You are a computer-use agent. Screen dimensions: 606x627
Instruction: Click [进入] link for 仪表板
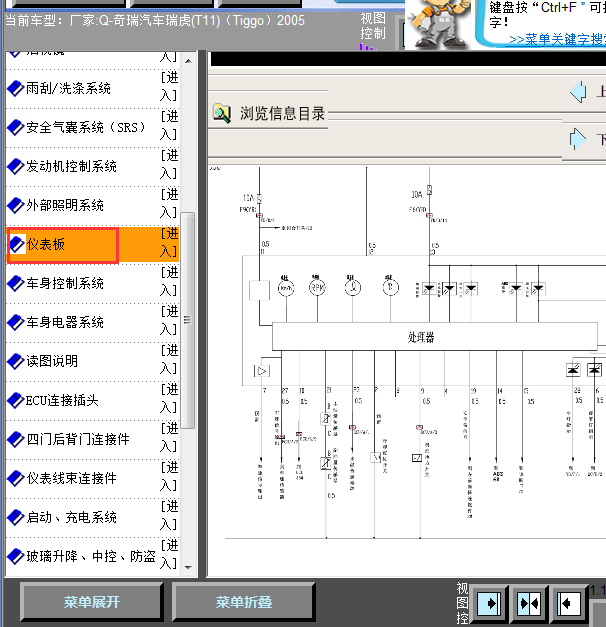click(169, 242)
